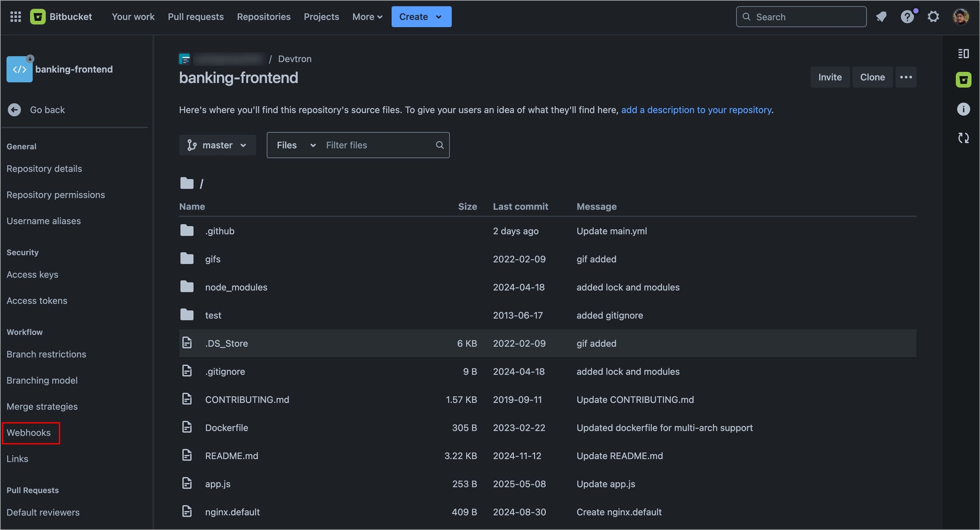Image resolution: width=980 pixels, height=530 pixels.
Task: Click the search magnifier in Filter files
Action: (439, 145)
